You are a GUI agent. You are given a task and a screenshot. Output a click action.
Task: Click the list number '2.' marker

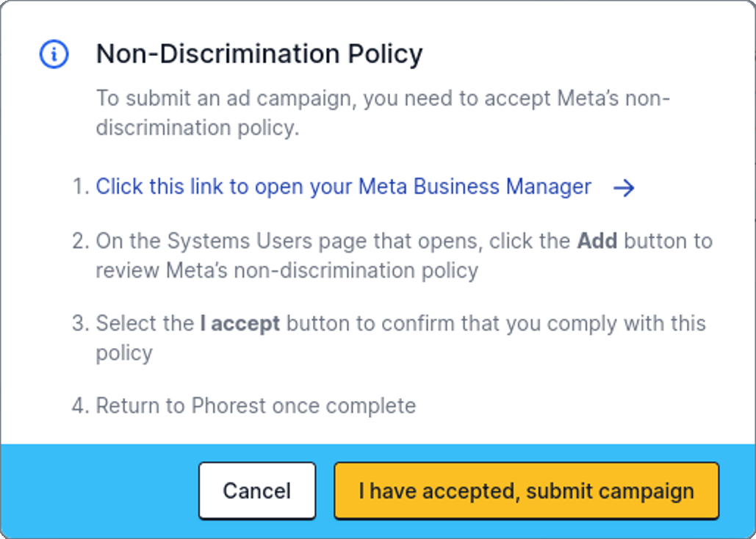(81, 241)
